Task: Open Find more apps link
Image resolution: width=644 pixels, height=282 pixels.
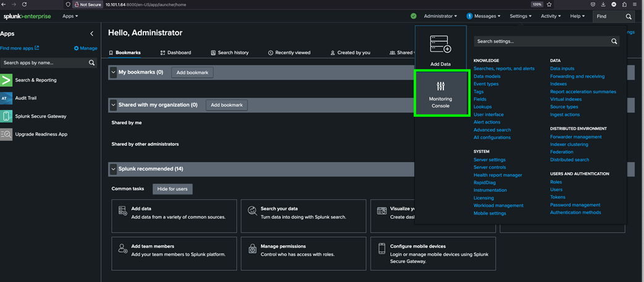Action: click(20, 48)
